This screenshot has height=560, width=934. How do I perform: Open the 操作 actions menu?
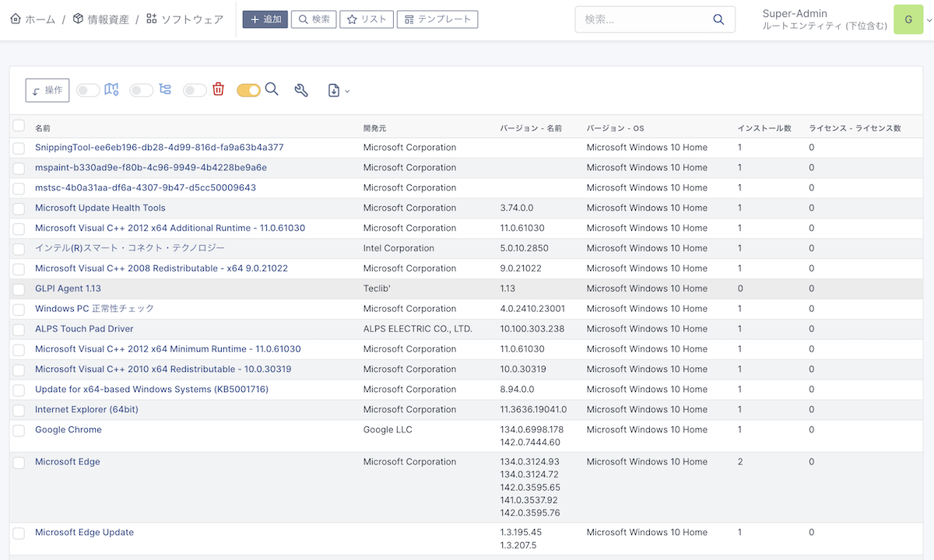click(x=47, y=90)
